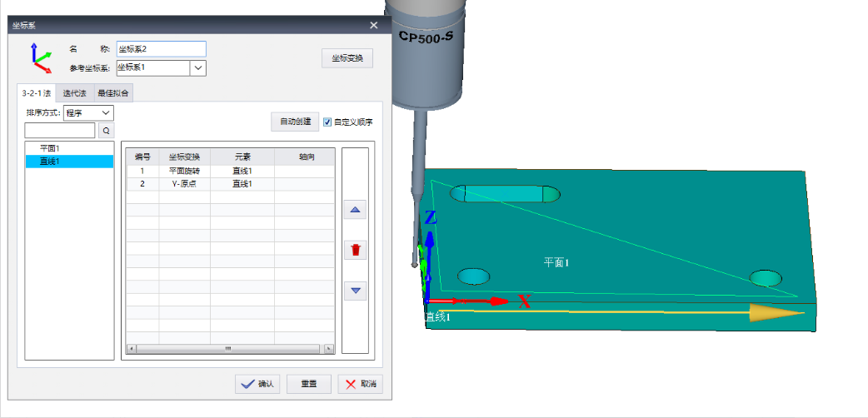Open the 排序方式 dropdown
The image size is (868, 418).
tap(88, 113)
